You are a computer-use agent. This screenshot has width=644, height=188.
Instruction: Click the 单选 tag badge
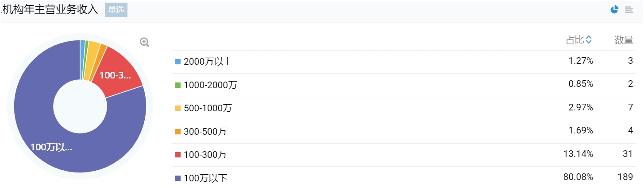coord(116,10)
